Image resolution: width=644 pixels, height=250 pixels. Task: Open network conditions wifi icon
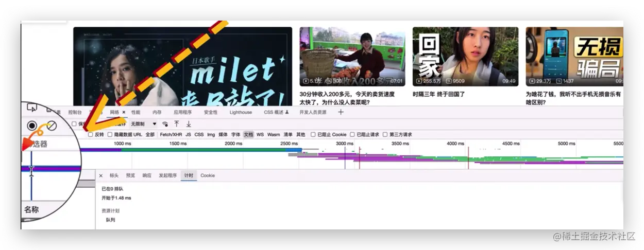click(165, 124)
